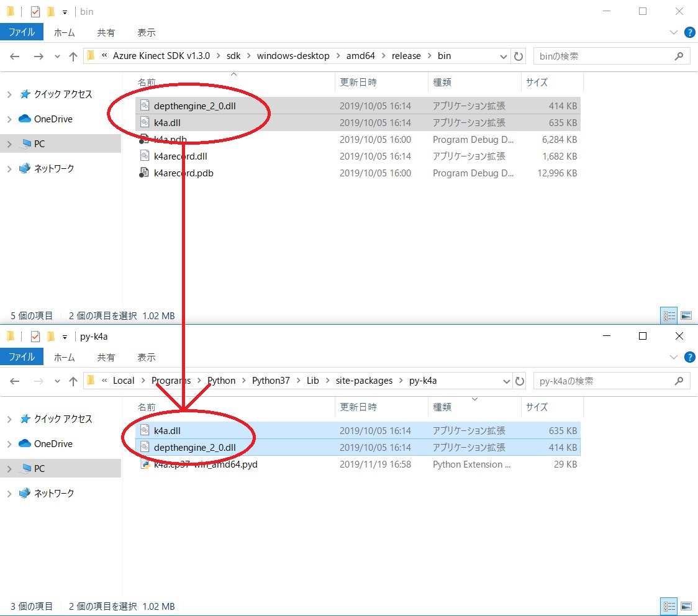This screenshot has width=698, height=616.
Task: Sort by 種類 column in py-k4a window
Action: [442, 407]
